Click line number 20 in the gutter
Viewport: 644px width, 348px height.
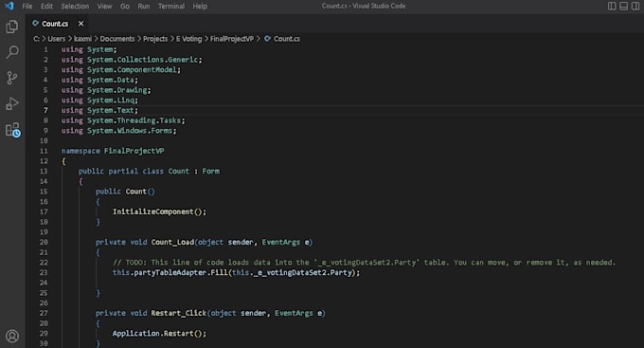pos(44,243)
